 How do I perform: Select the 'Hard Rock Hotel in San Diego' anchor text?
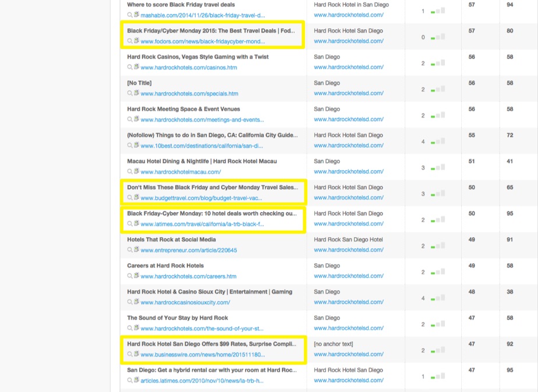coord(351,5)
